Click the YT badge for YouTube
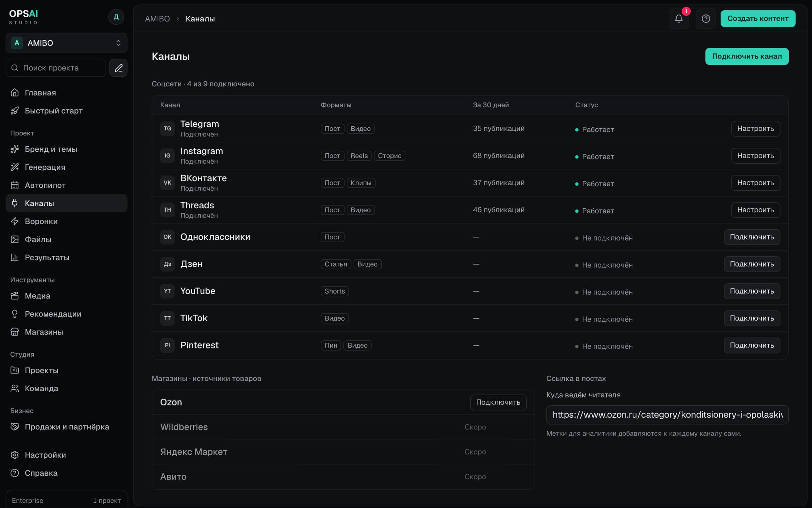Image resolution: width=812 pixels, height=508 pixels. [x=167, y=291]
